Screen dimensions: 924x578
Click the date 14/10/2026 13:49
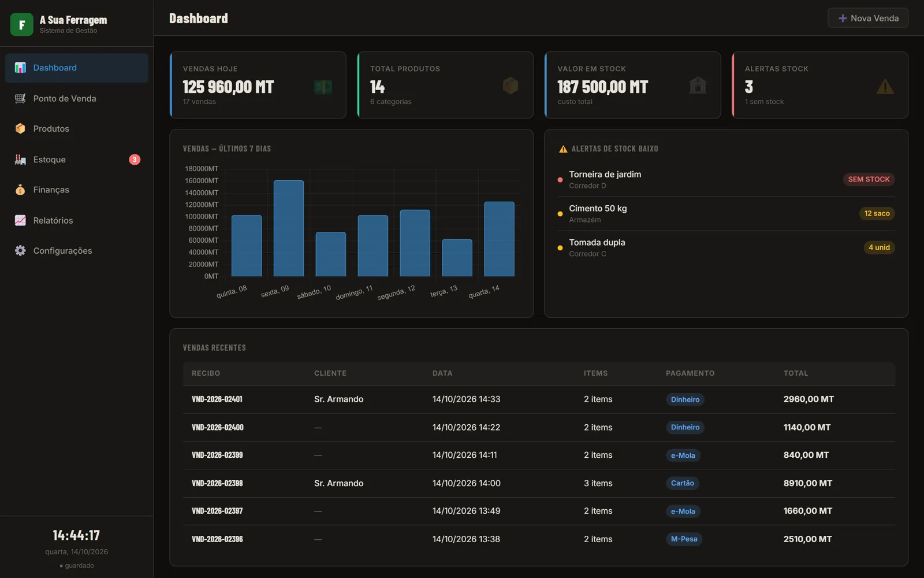tap(466, 511)
